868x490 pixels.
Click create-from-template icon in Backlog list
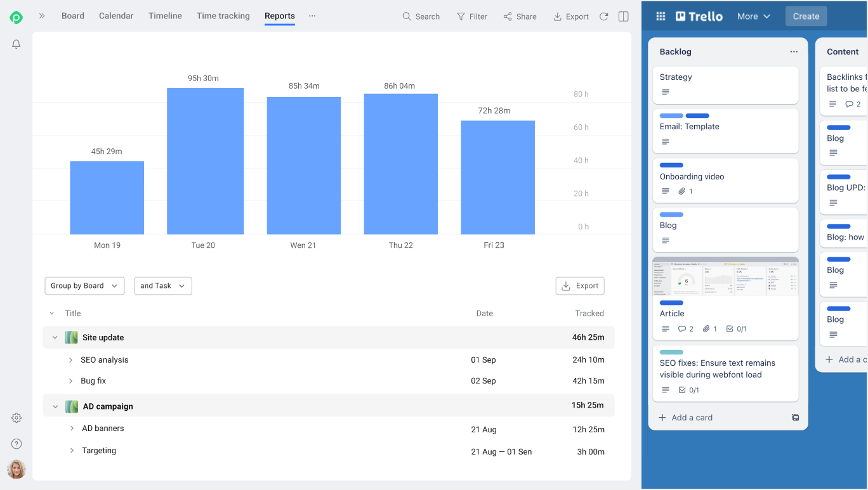tap(795, 418)
